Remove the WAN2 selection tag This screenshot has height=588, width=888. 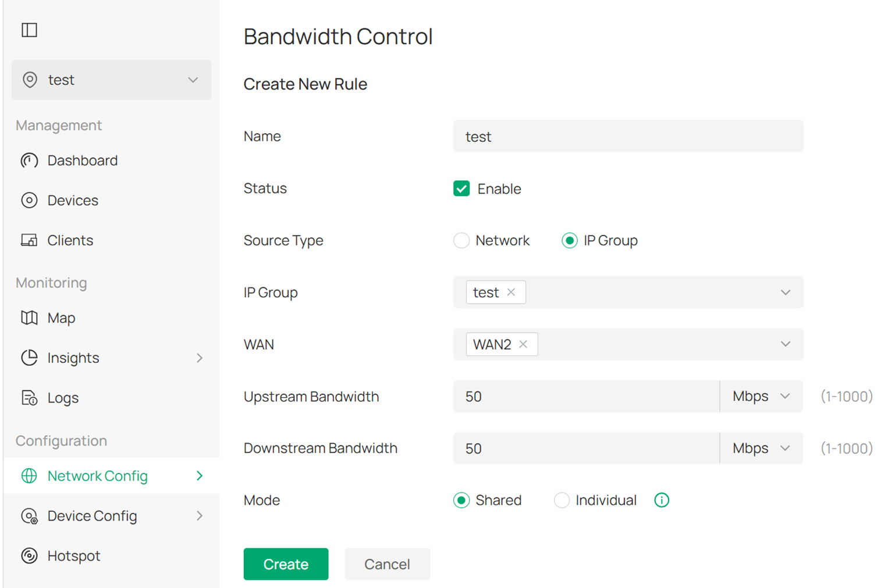(x=523, y=344)
